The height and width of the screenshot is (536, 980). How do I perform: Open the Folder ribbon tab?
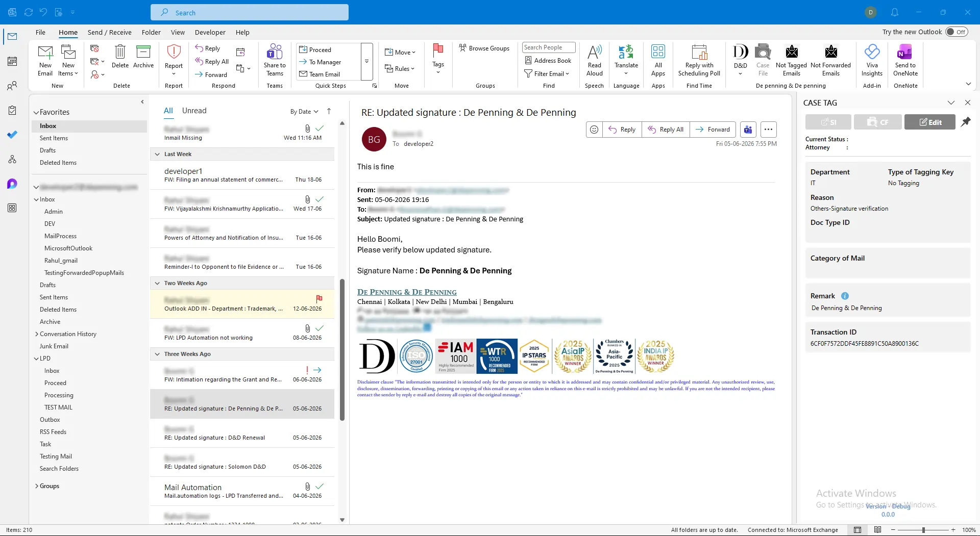(x=151, y=32)
